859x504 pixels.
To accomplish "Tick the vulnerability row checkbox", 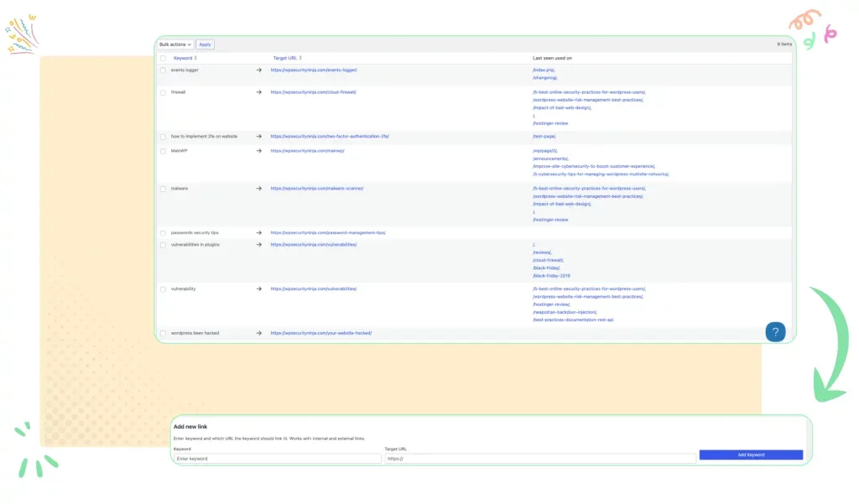I will click(163, 289).
